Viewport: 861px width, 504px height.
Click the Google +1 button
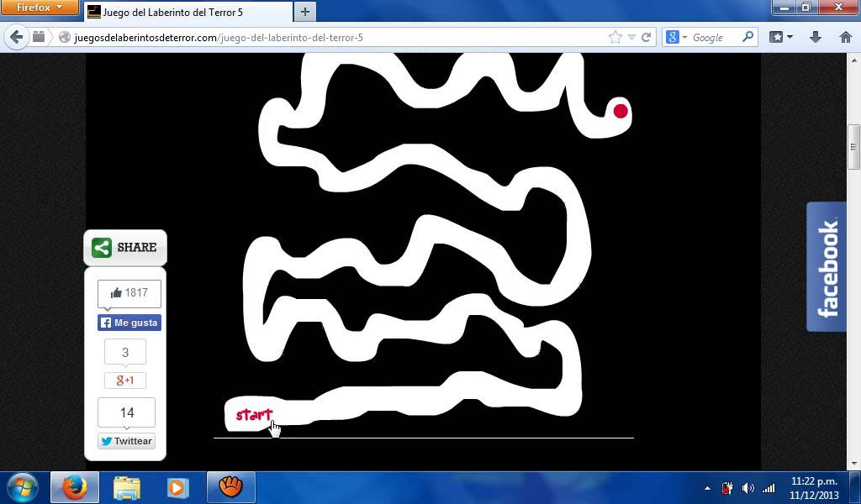tap(125, 380)
